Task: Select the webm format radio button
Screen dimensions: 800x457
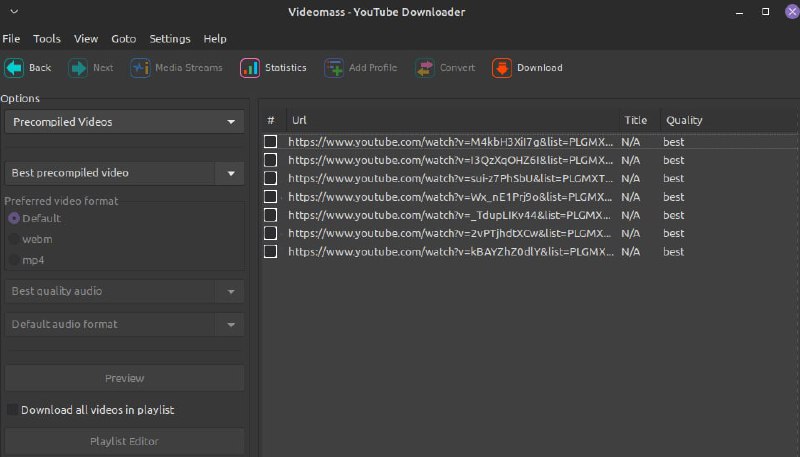Action: click(14, 239)
